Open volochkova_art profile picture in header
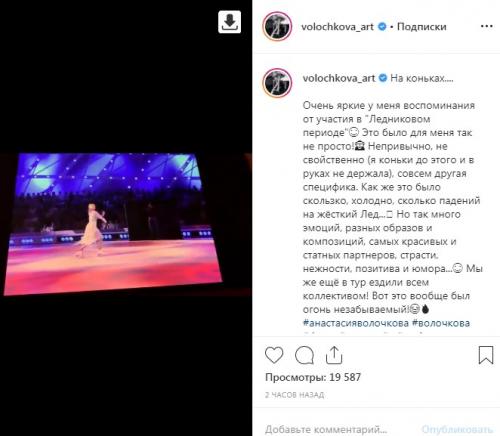 coord(277,26)
